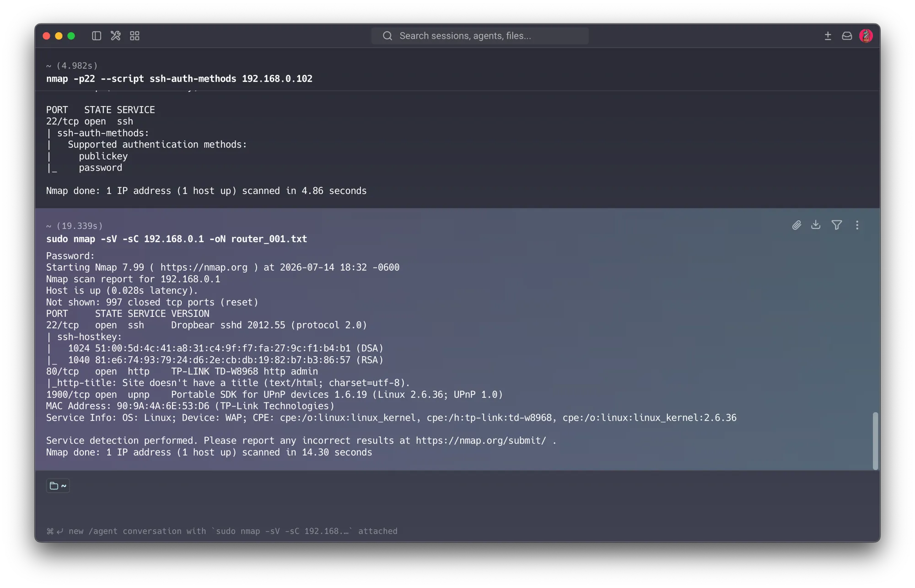Screen dimensions: 915x588
Task: Click the output block scrollbar
Action: click(875, 441)
